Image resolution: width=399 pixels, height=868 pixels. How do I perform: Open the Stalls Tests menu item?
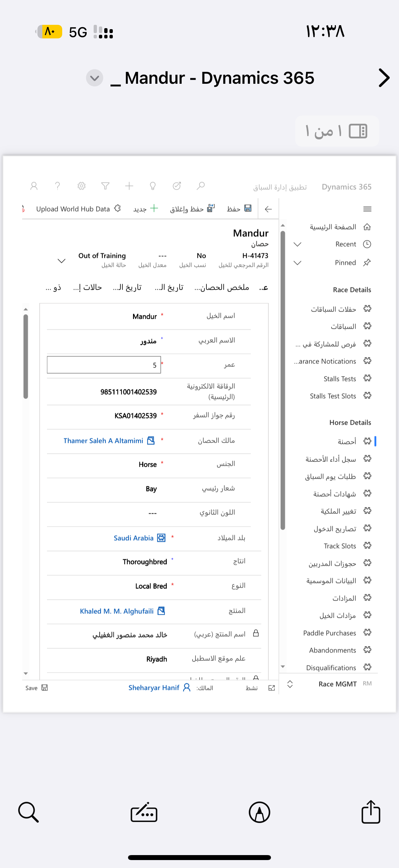[339, 379]
